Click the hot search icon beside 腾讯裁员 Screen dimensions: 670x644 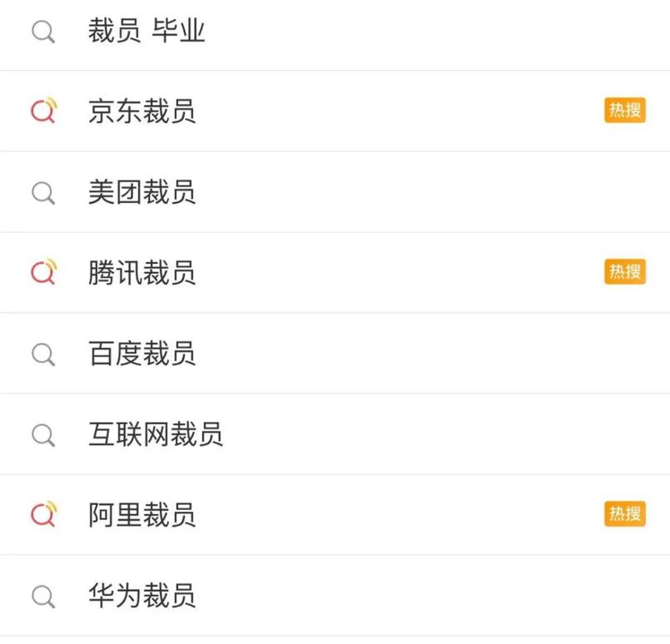(x=43, y=273)
